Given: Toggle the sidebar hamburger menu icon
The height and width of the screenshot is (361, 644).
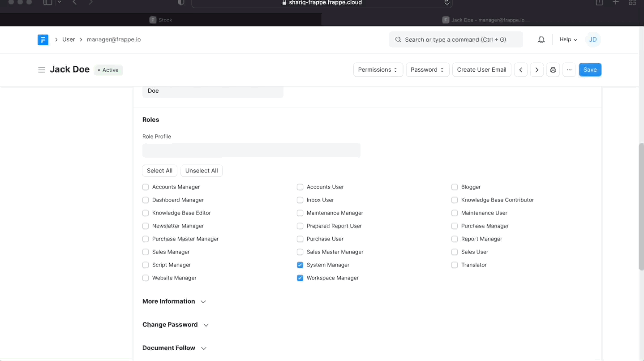Looking at the screenshot, I should [x=42, y=70].
